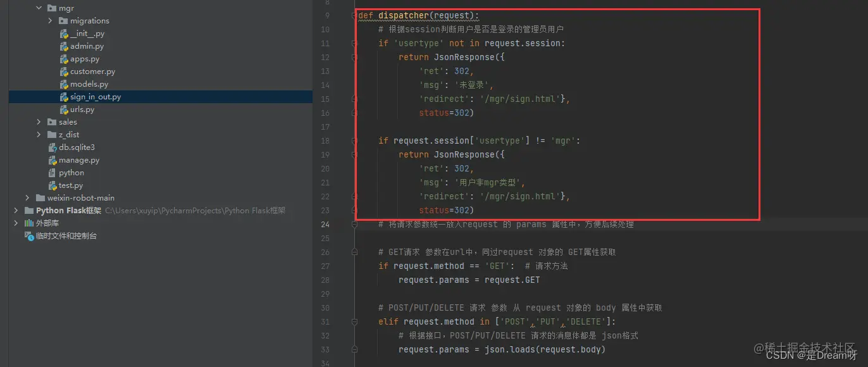Click "elif request.method in ['POST','PUT','DELETE']:" line
The image size is (868, 367).
click(497, 322)
